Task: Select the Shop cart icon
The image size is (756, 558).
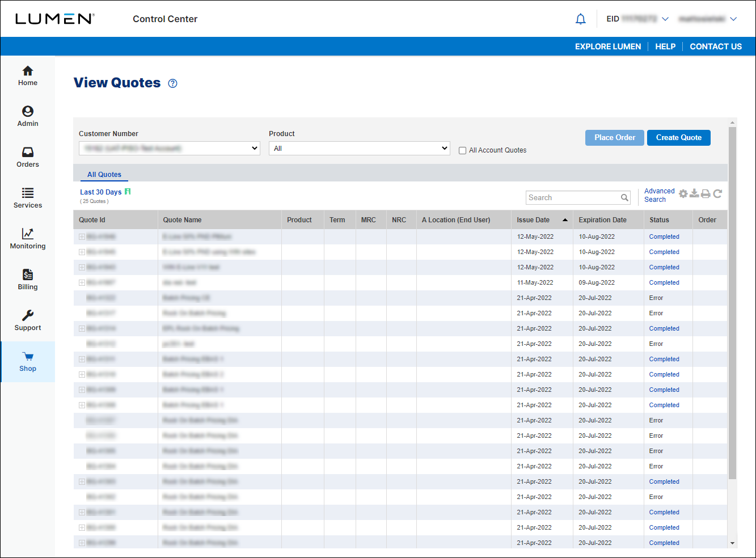Action: click(x=28, y=357)
